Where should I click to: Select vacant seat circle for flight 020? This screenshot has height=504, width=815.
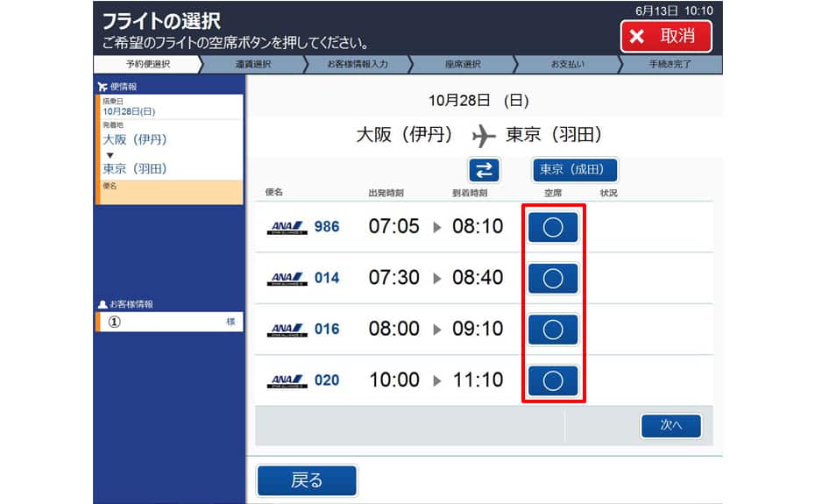(553, 380)
